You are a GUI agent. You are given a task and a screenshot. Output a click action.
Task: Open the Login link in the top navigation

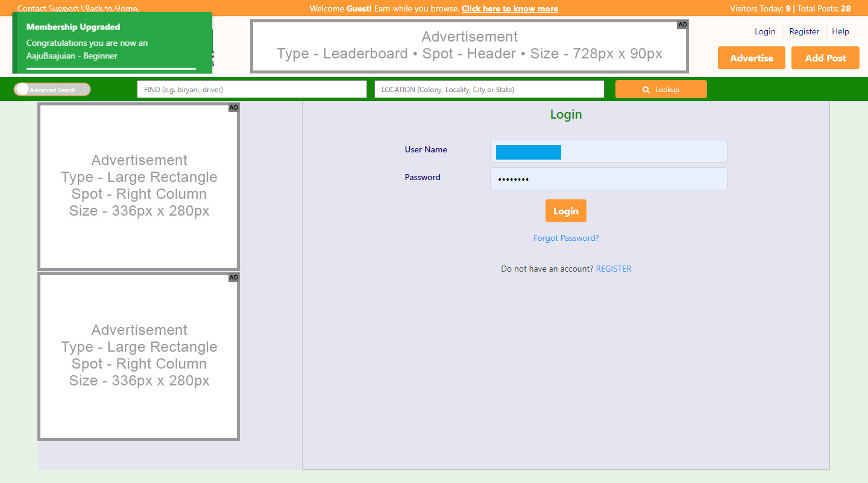(x=764, y=31)
